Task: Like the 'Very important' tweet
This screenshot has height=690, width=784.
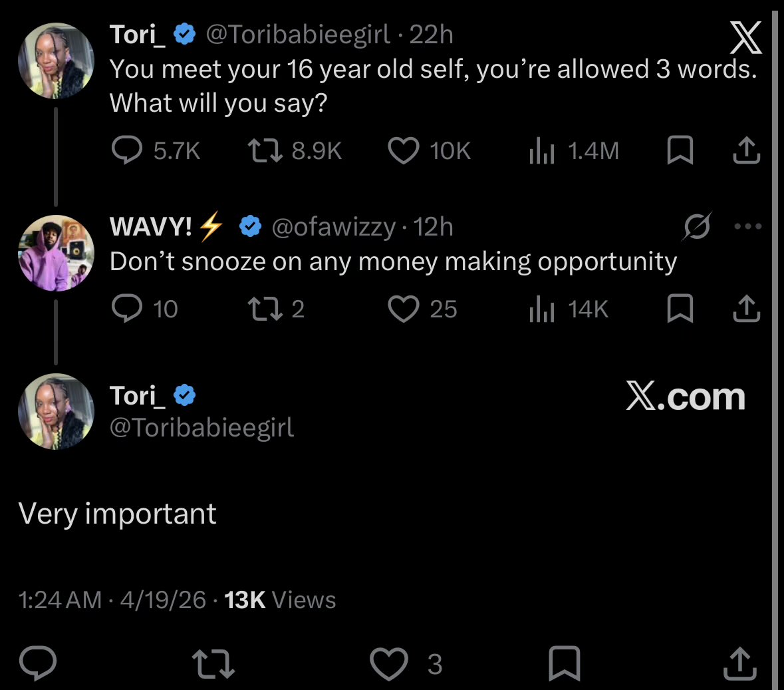Action: point(388,663)
